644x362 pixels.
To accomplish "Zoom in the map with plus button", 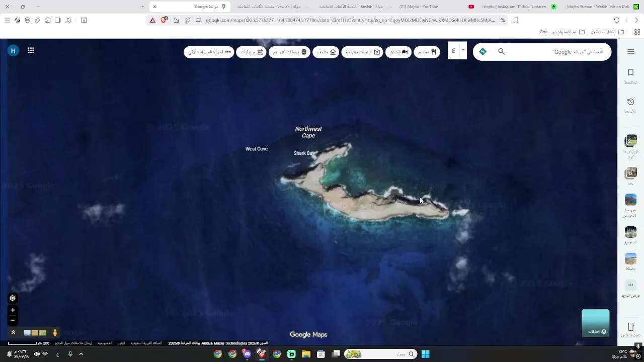I will pyautogui.click(x=13, y=310).
